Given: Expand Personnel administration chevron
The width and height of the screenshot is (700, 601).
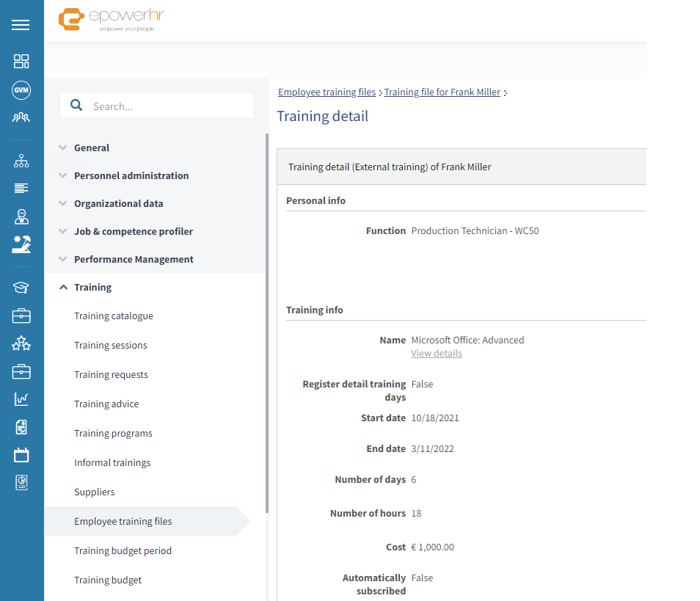Looking at the screenshot, I should pyautogui.click(x=63, y=175).
